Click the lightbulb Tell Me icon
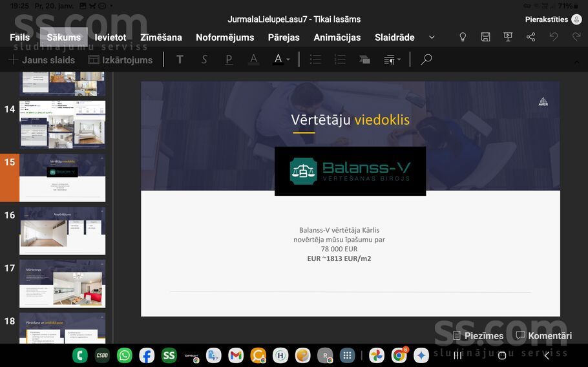The height and width of the screenshot is (367, 588). [x=463, y=37]
